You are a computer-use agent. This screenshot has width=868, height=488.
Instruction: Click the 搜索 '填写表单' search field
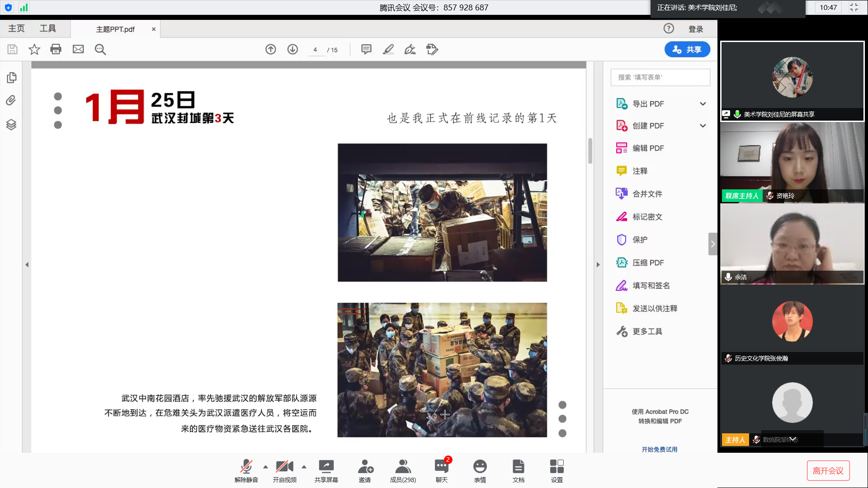[660, 77]
